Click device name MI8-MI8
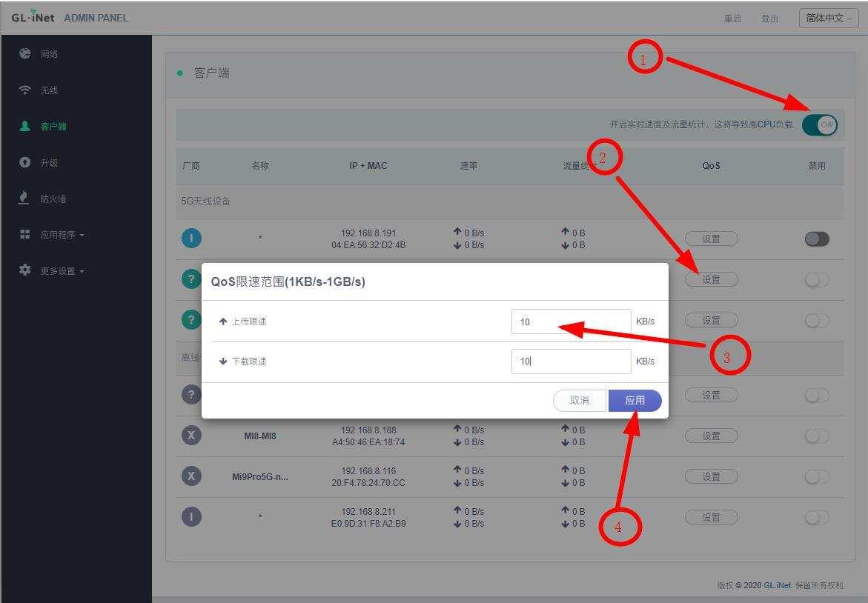 [260, 436]
